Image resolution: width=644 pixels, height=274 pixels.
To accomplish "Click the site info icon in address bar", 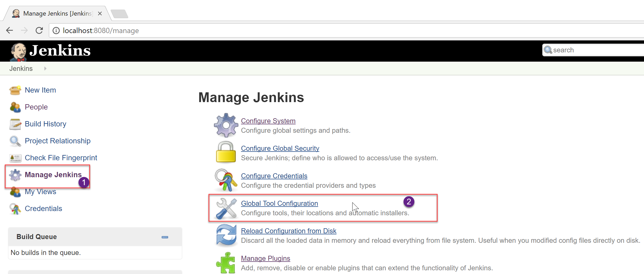I will (56, 31).
